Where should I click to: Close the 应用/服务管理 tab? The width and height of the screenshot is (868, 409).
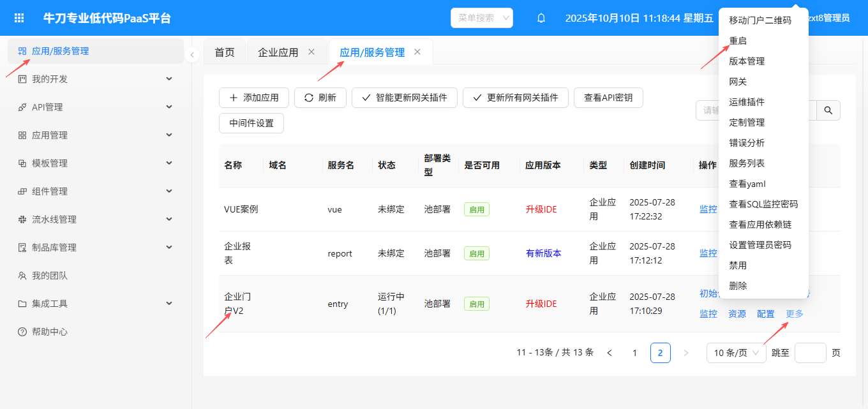click(417, 52)
